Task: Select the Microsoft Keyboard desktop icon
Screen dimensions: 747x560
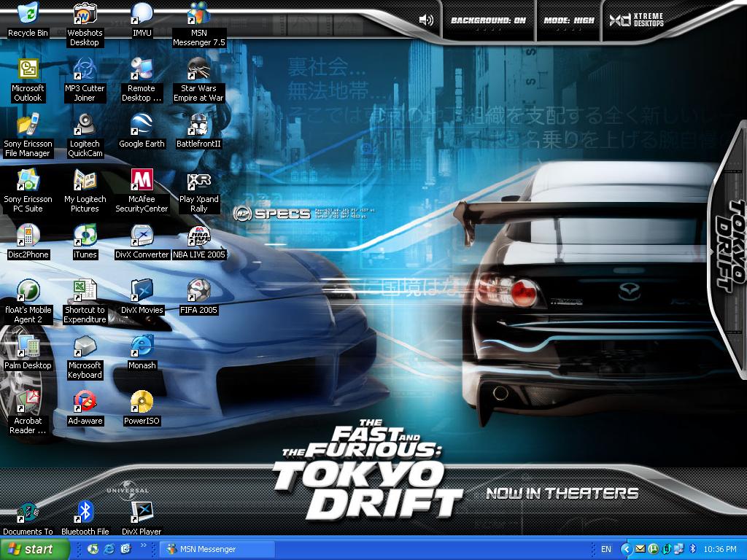Action: pos(85,357)
